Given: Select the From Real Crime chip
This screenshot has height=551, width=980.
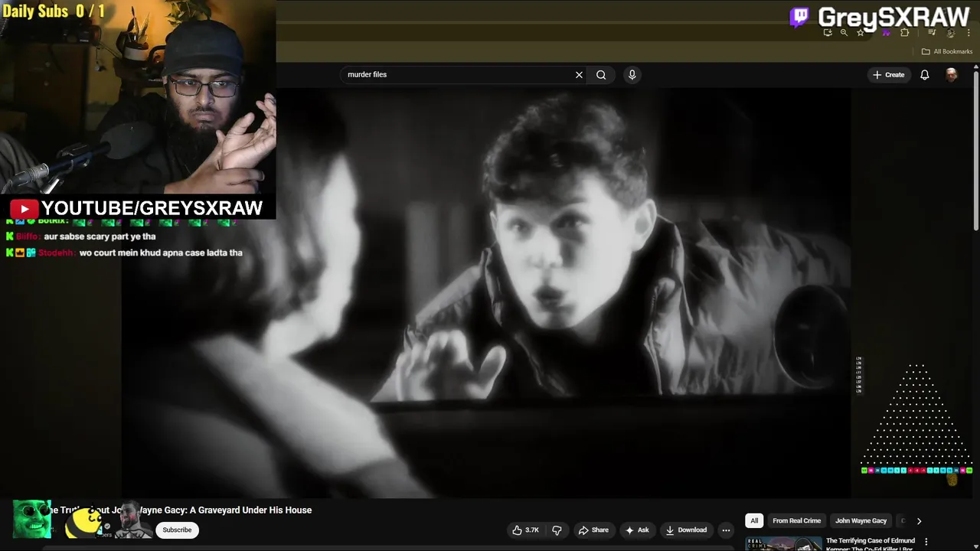Looking at the screenshot, I should tap(796, 520).
